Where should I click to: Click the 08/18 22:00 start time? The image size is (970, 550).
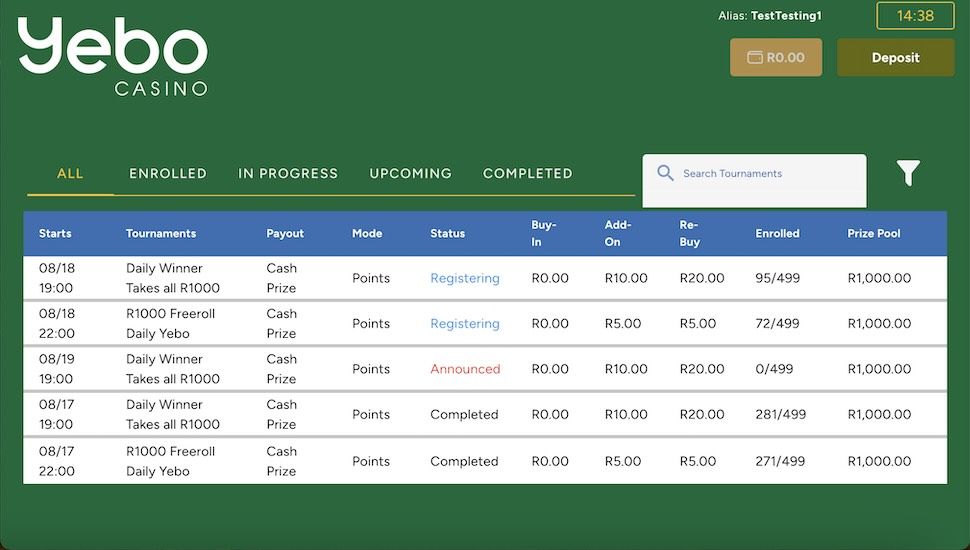coord(56,323)
